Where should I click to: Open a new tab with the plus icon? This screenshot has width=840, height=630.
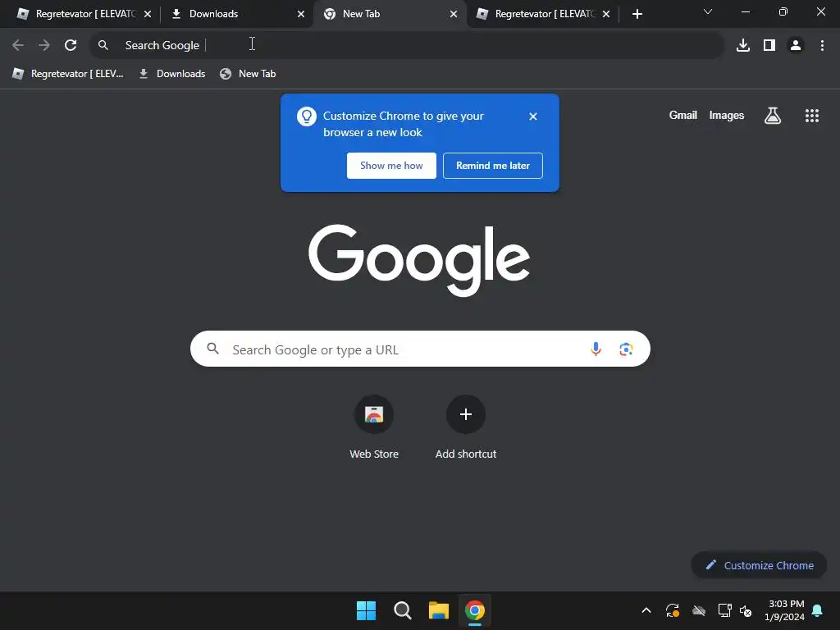pos(637,14)
